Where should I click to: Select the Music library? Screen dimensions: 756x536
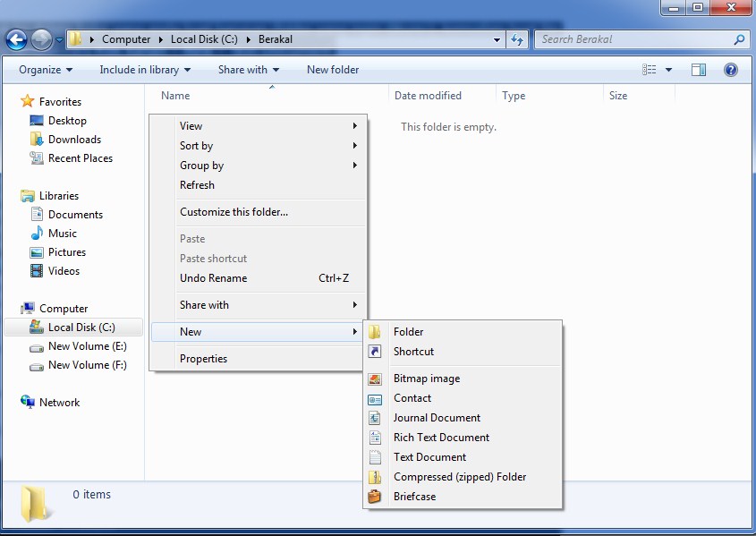coord(64,233)
